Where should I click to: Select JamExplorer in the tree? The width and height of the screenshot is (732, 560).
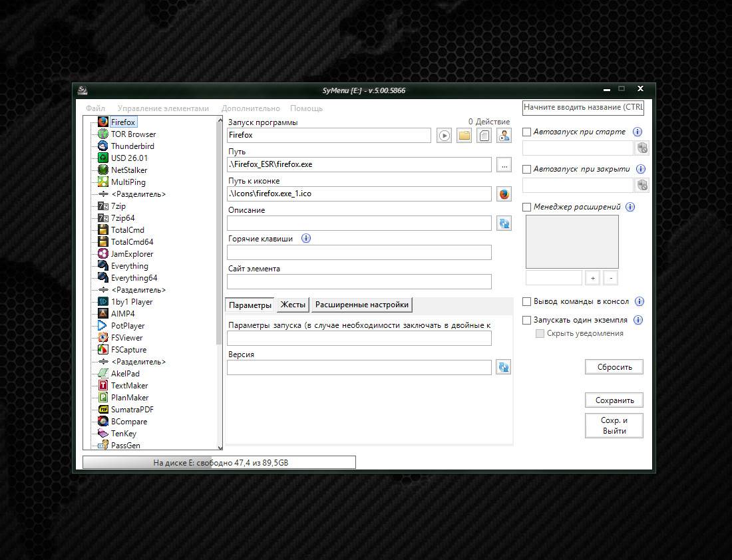point(132,254)
